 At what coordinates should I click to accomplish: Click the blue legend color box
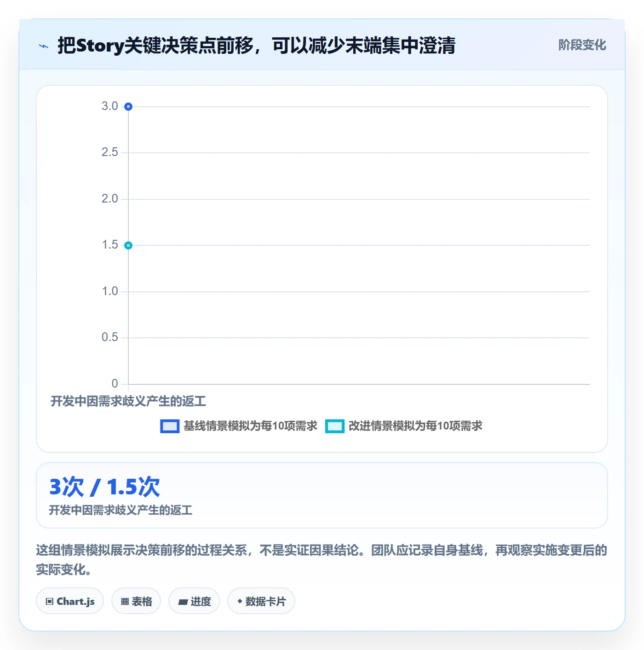pyautogui.click(x=169, y=426)
